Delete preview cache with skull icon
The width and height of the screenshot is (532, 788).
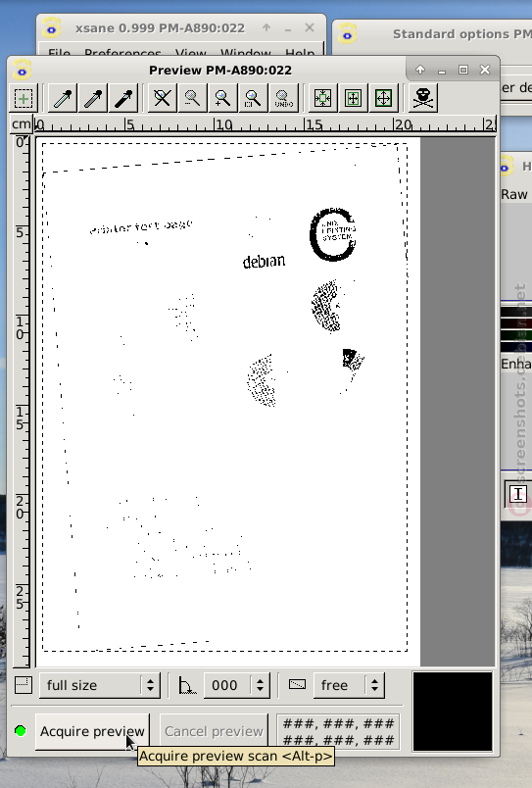click(423, 98)
